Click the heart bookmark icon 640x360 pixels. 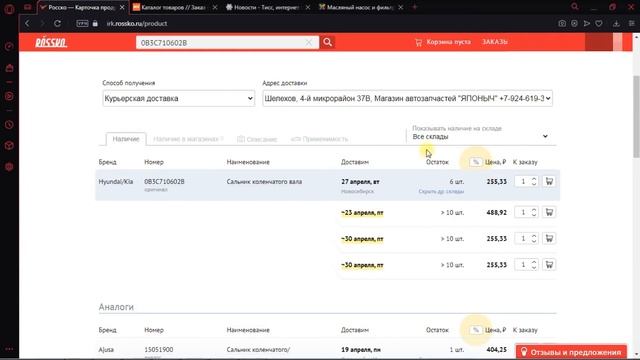pos(599,24)
